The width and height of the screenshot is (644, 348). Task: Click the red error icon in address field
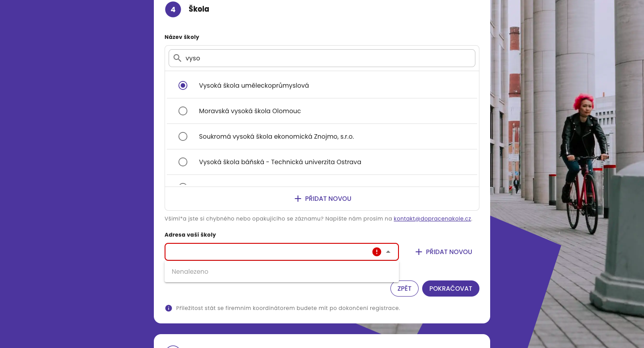coord(377,252)
